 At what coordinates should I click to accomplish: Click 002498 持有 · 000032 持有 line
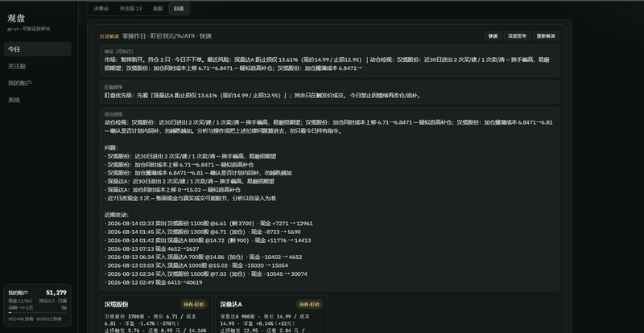[35, 319]
